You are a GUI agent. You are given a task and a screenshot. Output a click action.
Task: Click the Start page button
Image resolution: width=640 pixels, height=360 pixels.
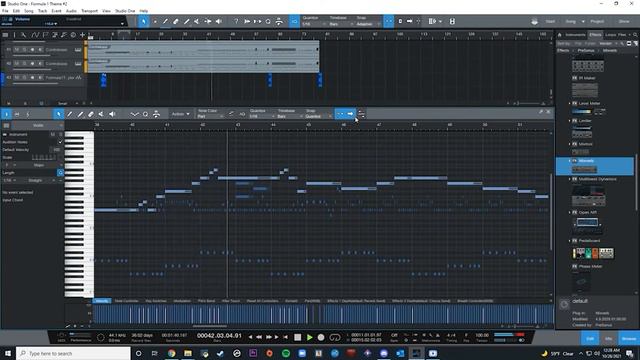(x=550, y=21)
